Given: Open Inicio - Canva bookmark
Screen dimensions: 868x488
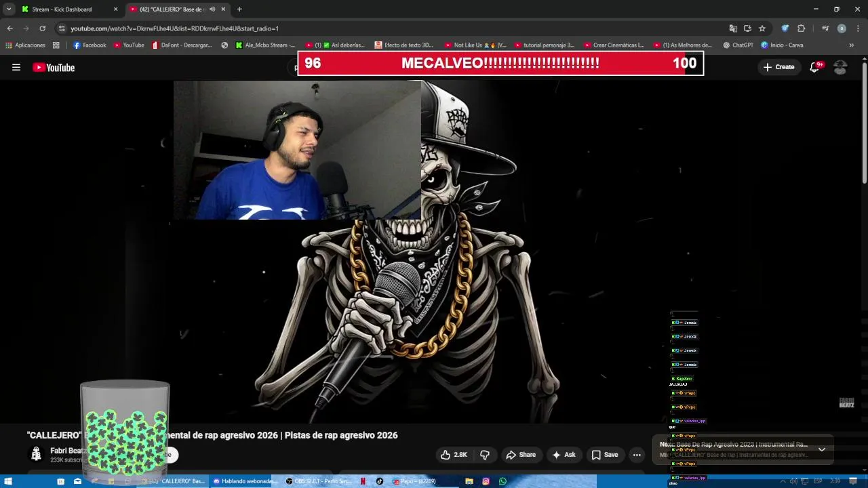Looking at the screenshot, I should click(782, 45).
